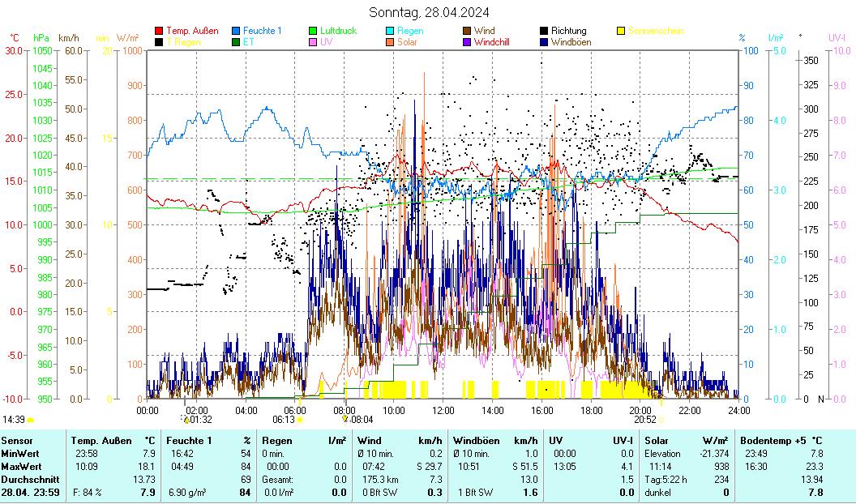856x504 pixels.
Task: Click the pink UV legend square
Action: click(x=313, y=42)
